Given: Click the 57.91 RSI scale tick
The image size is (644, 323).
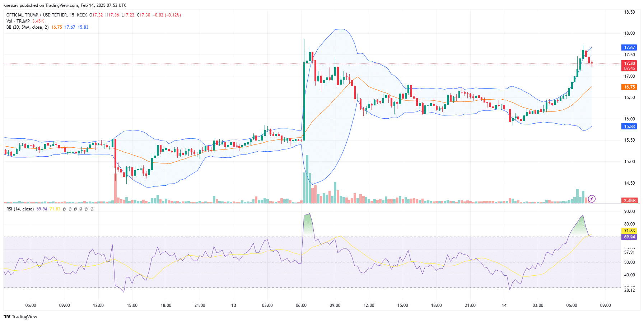Looking at the screenshot, I should (629, 252).
